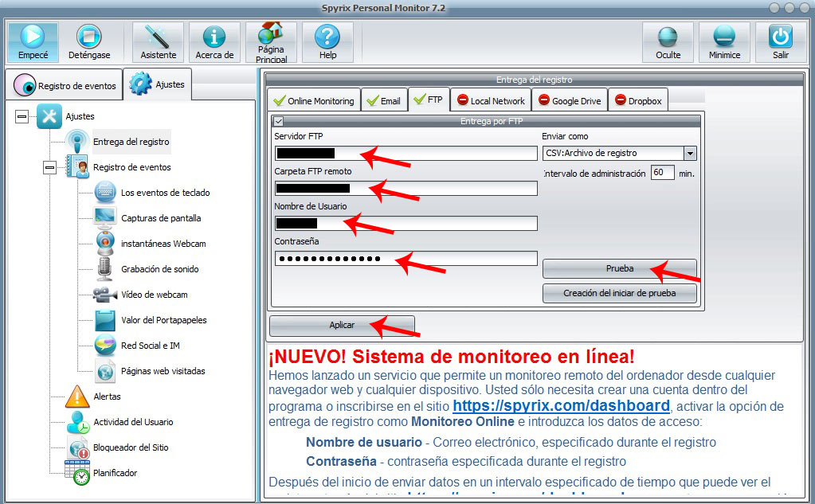This screenshot has height=504, width=815.
Task: Click the Grabación de sonido microphone icon
Action: [105, 268]
